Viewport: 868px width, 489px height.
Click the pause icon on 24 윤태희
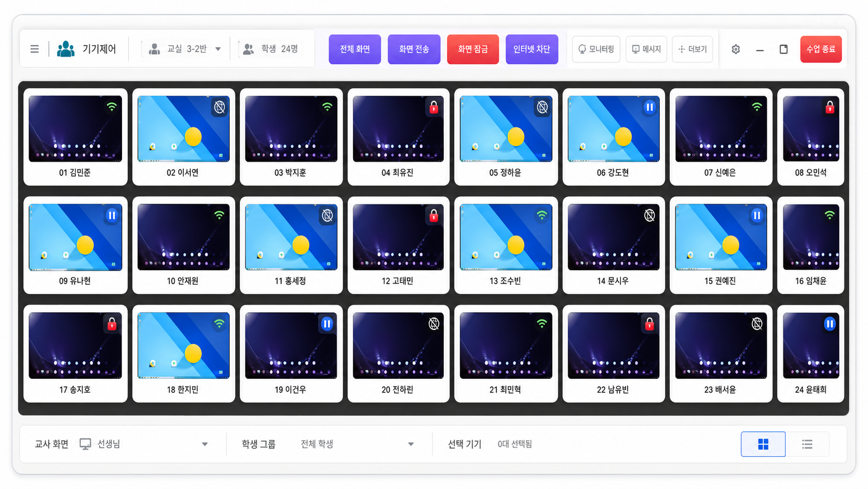(830, 324)
